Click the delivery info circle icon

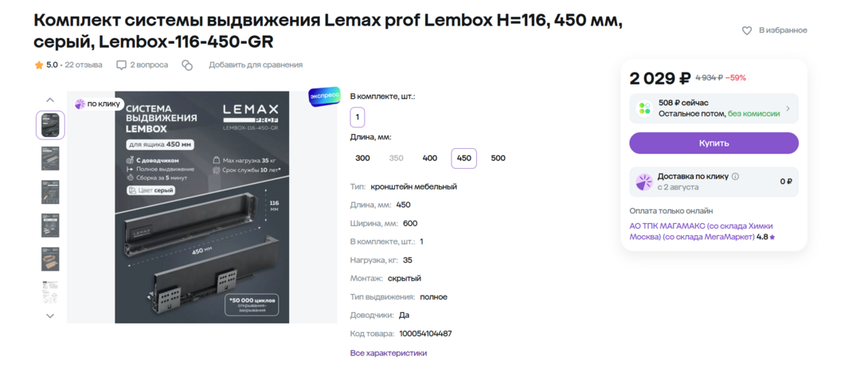735,177
